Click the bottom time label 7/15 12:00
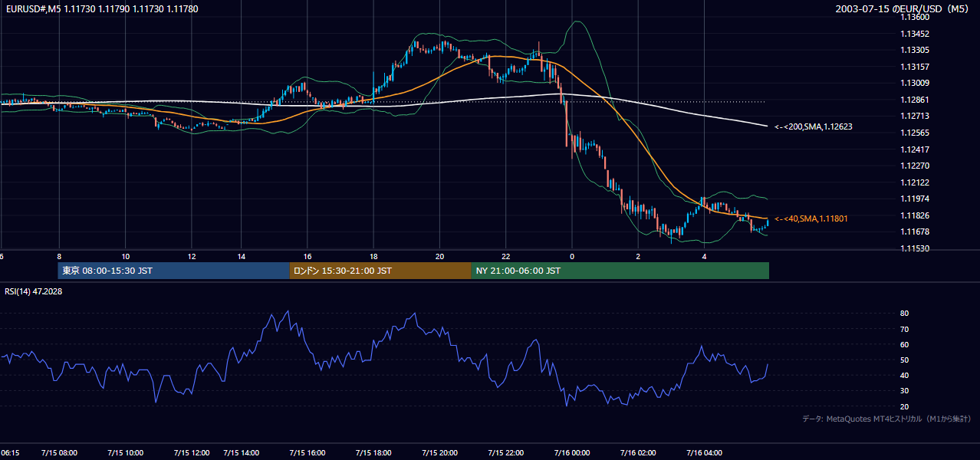Viewport: 980px width, 460px height. coord(192,453)
